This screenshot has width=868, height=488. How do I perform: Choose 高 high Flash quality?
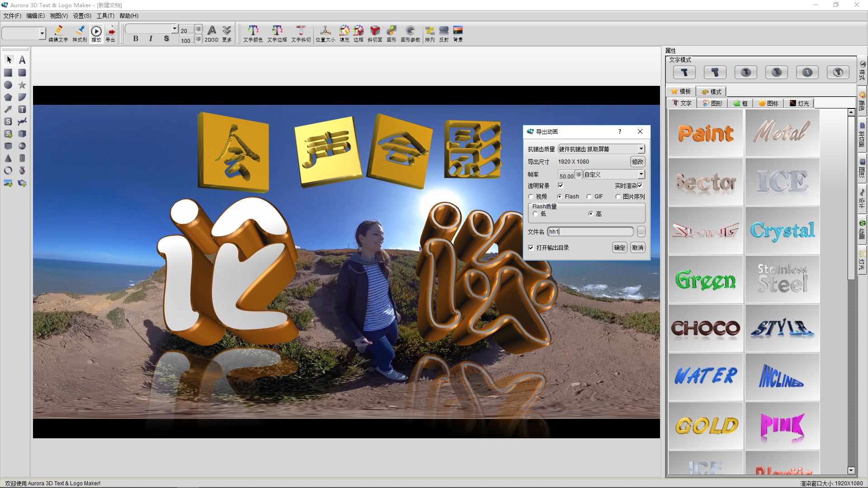[x=590, y=214]
